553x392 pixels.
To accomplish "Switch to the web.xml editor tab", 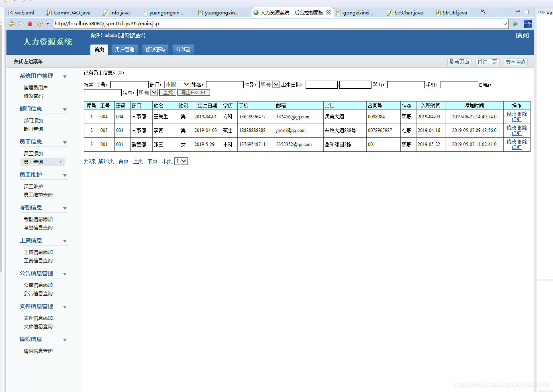I will tap(21, 12).
